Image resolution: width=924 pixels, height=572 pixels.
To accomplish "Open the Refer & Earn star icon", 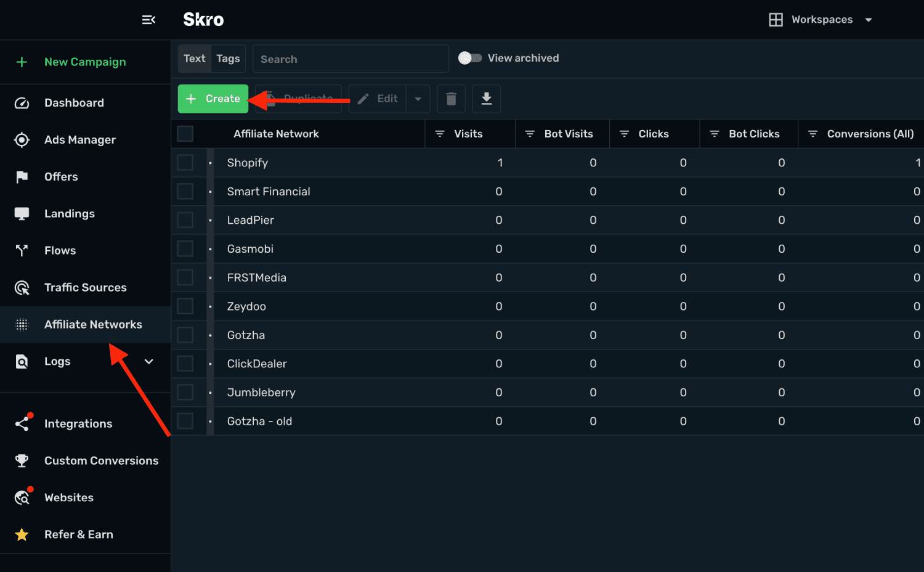I will pos(22,534).
